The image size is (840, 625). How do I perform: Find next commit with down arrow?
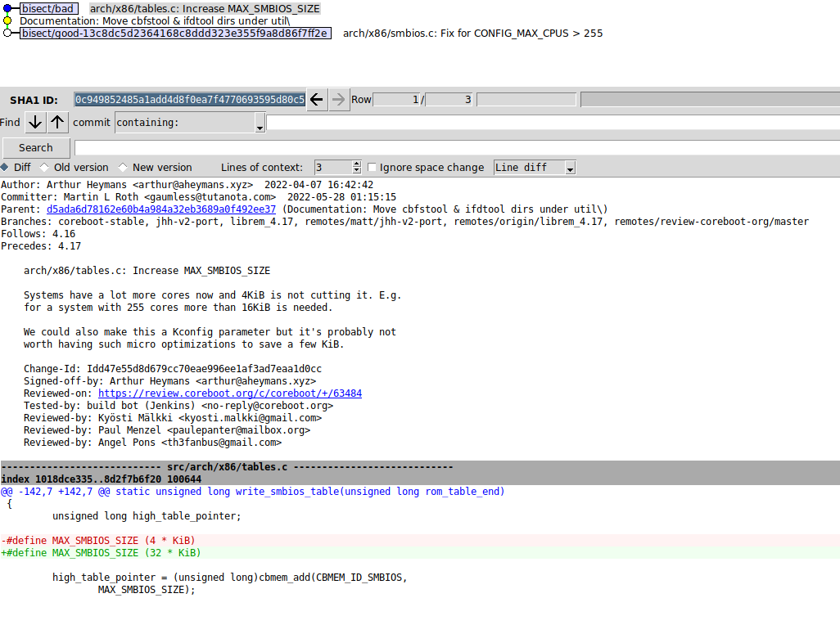[x=35, y=123]
